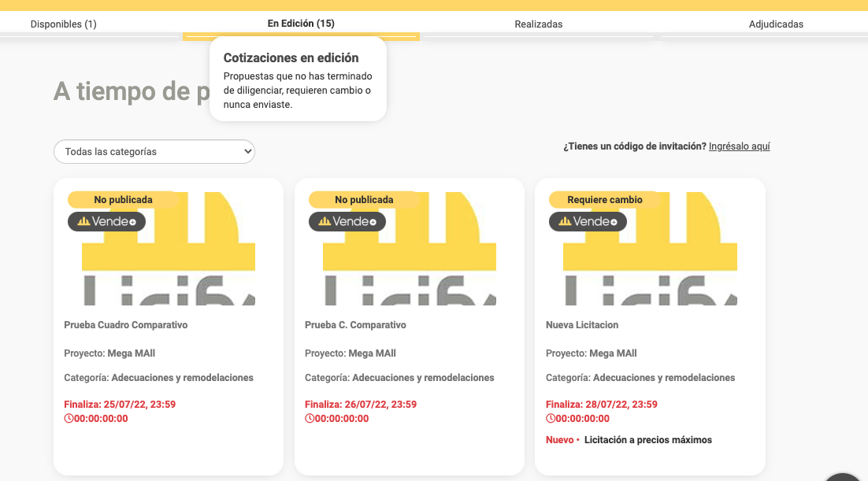Open the Disponibles (1) tab
The height and width of the screenshot is (481, 868).
[x=63, y=24]
